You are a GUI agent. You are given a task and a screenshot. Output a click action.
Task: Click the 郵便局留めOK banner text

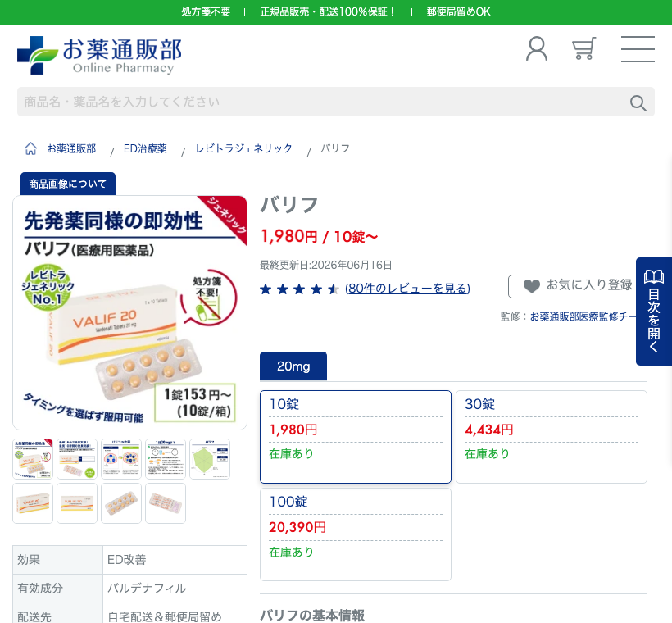pos(459,12)
